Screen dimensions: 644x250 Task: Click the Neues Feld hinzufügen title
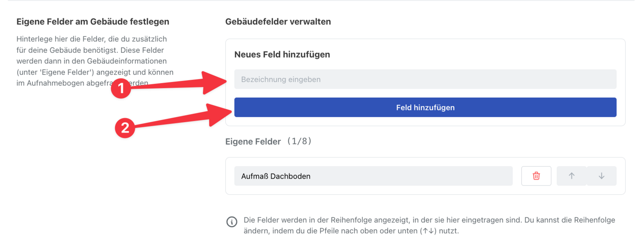click(282, 54)
